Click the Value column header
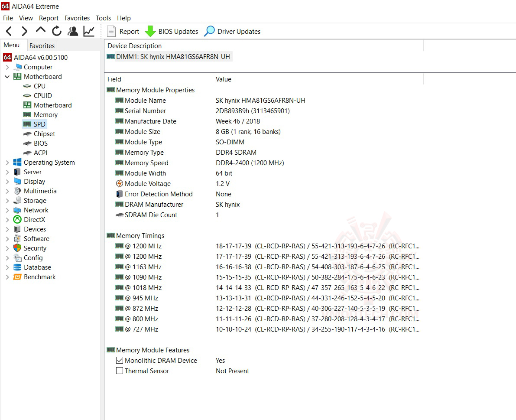This screenshot has height=420, width=516. 318,79
